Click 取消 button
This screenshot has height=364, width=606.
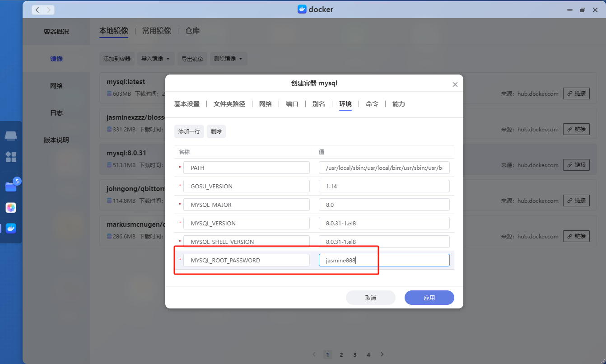click(371, 298)
